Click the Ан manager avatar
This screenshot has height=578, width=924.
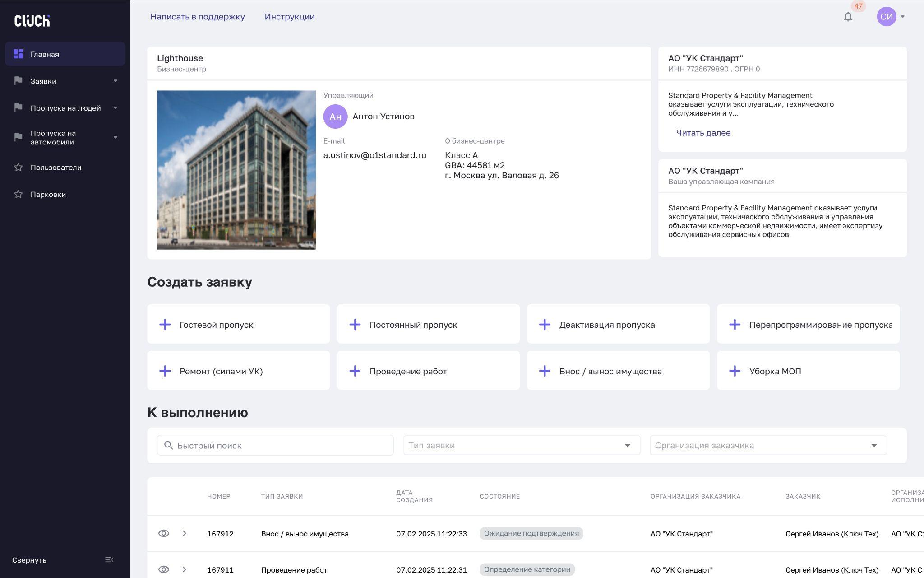pos(335,117)
